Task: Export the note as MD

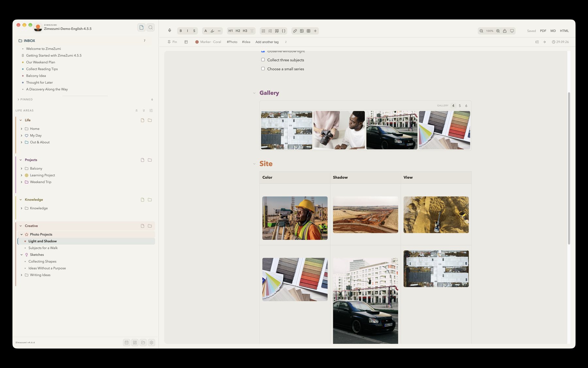Action: coord(553,31)
